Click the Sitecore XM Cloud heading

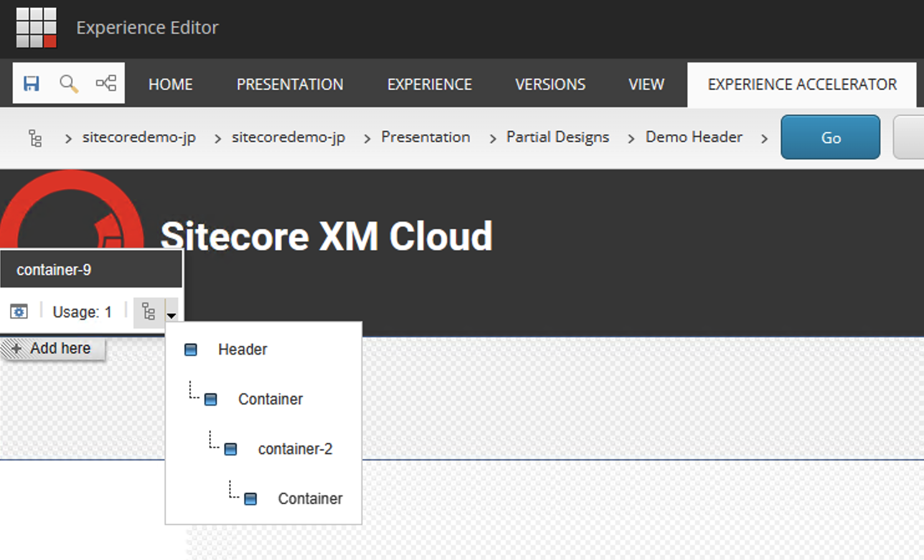click(x=327, y=236)
